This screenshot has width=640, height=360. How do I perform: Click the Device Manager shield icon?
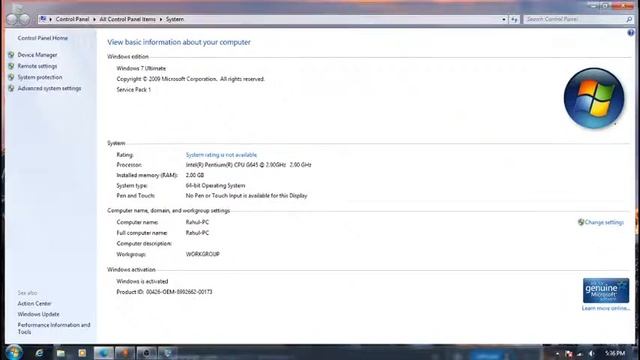coord(11,55)
